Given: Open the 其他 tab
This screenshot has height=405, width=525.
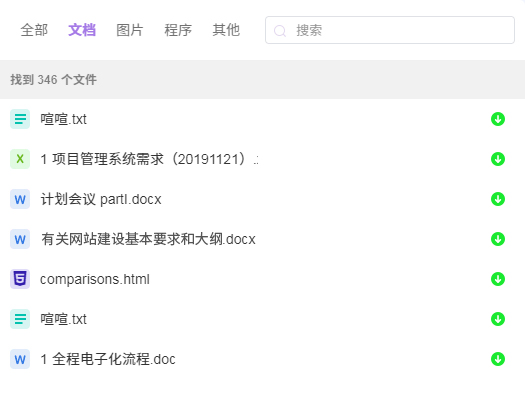Looking at the screenshot, I should 226,30.
